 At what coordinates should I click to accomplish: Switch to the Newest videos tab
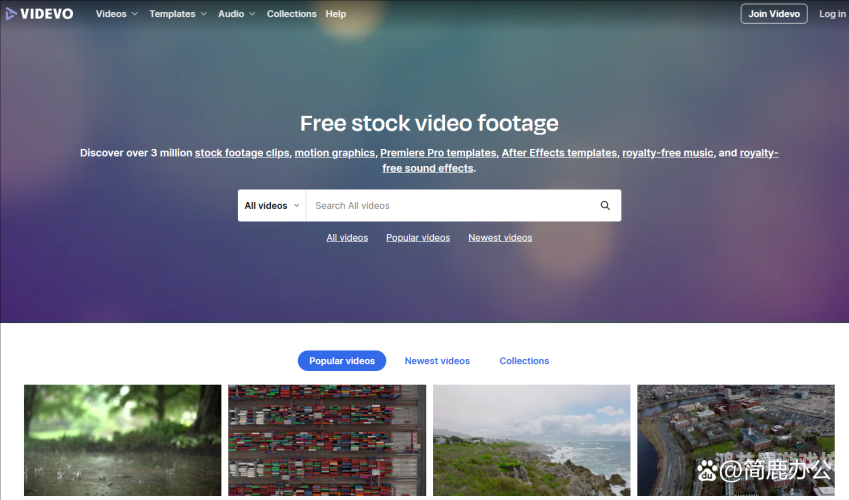437,361
